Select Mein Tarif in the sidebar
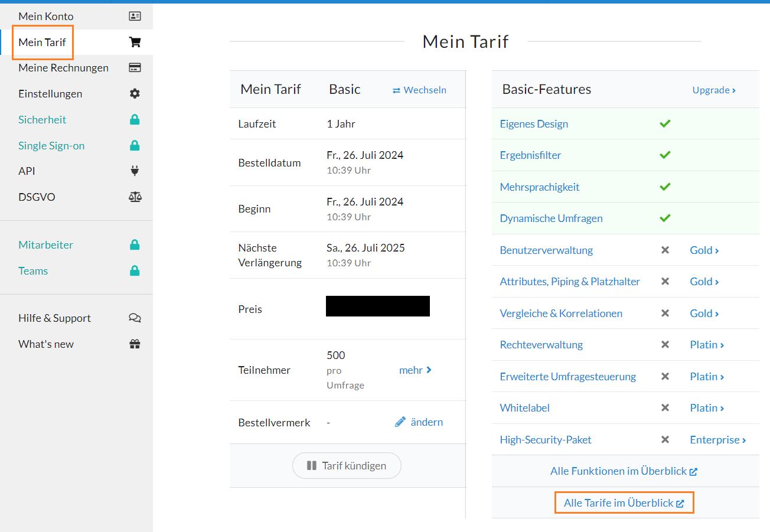Image resolution: width=770 pixels, height=532 pixels. point(43,42)
